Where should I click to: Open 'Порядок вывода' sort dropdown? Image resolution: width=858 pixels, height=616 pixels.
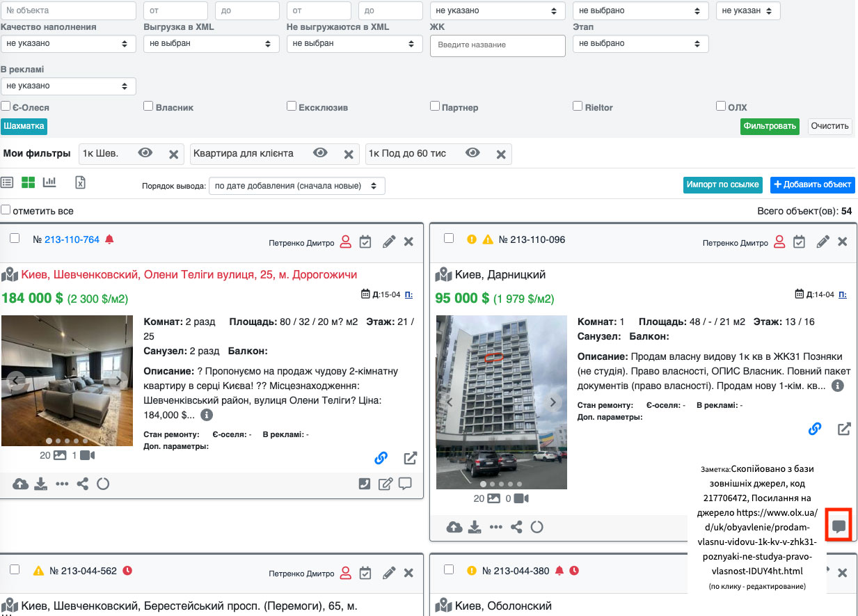[x=296, y=186]
